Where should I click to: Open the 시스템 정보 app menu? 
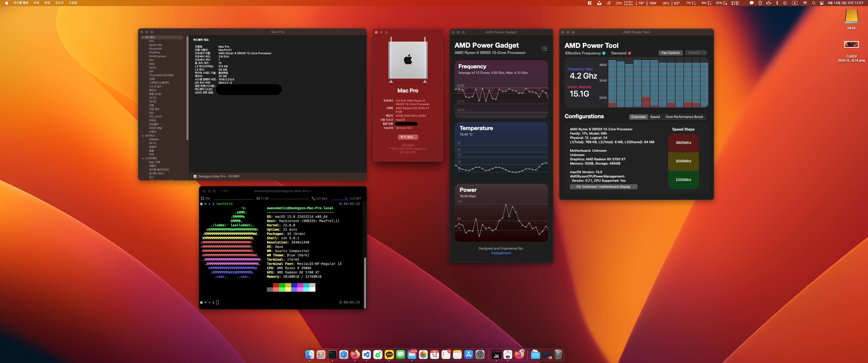20,3
